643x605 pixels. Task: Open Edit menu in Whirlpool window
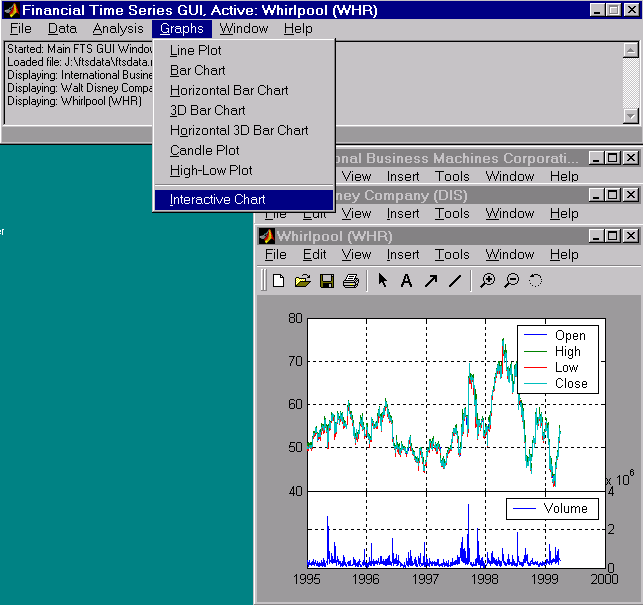[x=315, y=255]
